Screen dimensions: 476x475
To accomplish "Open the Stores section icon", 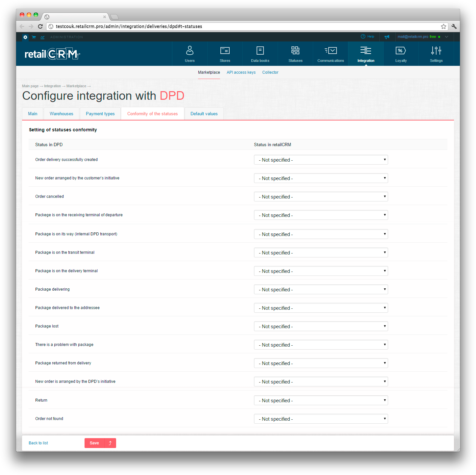I will tap(225, 51).
